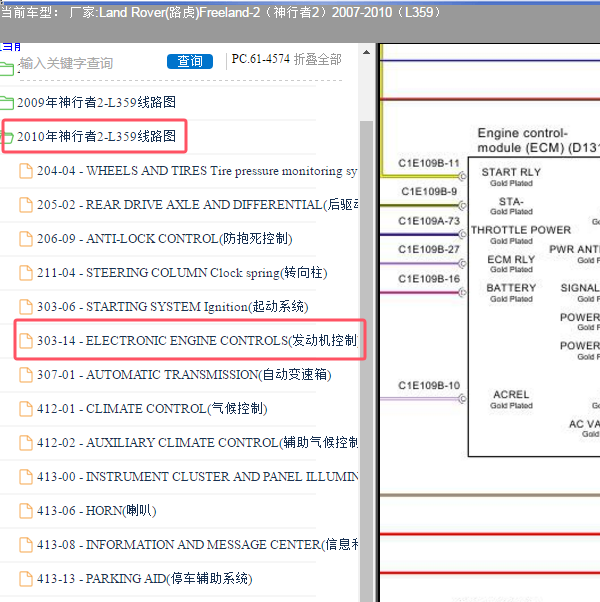Viewport: 600px width, 602px height.
Task: Click the STA- pin label in ECM
Action: click(511, 202)
